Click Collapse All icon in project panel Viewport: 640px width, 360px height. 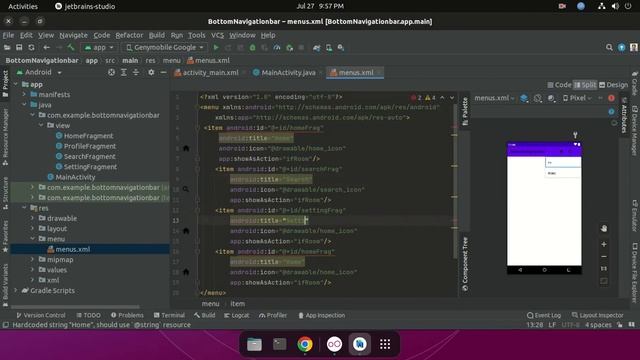click(x=136, y=72)
